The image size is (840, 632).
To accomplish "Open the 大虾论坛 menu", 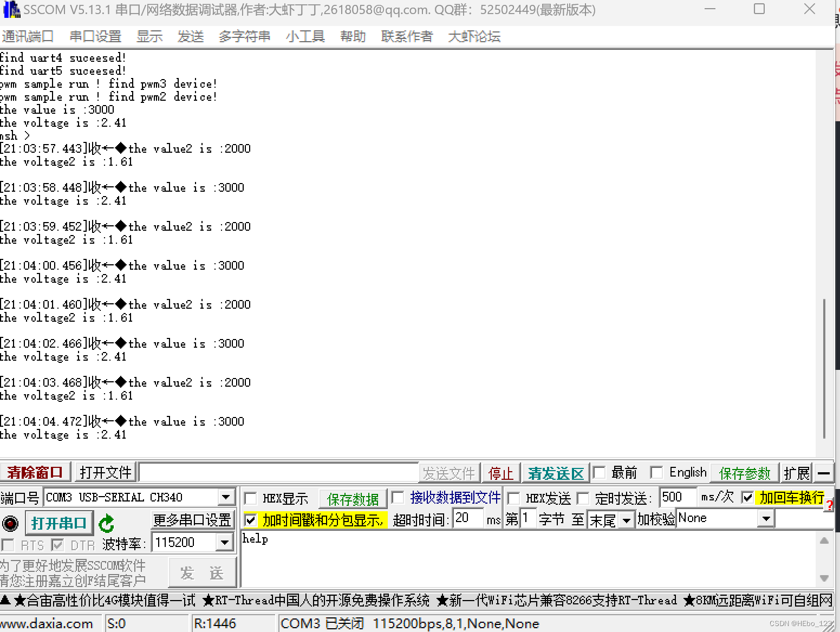I will click(x=473, y=36).
